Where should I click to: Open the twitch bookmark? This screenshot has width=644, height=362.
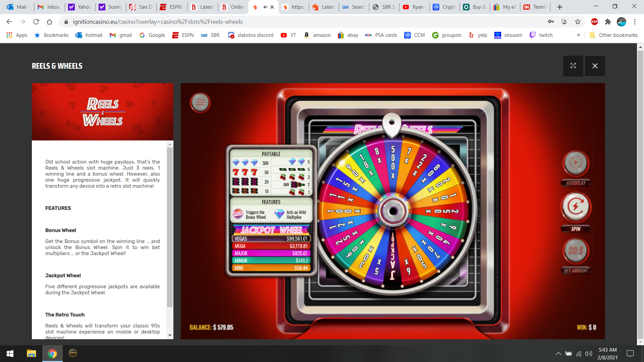click(x=541, y=35)
